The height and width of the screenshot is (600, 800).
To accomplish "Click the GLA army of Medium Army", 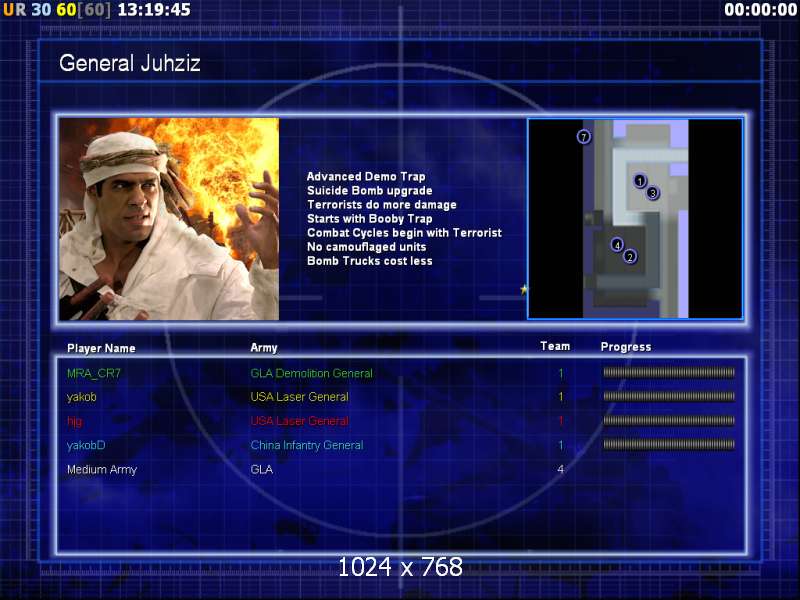I will coord(262,469).
